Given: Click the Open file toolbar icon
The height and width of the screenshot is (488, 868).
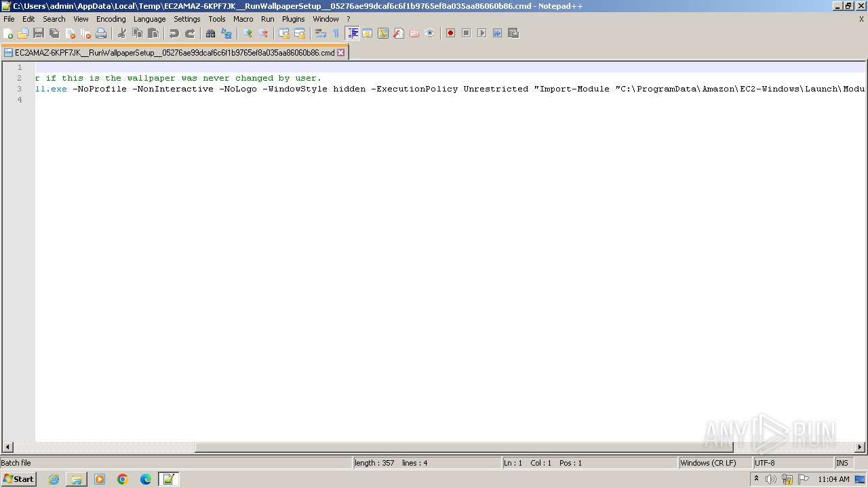Looking at the screenshot, I should 24,33.
